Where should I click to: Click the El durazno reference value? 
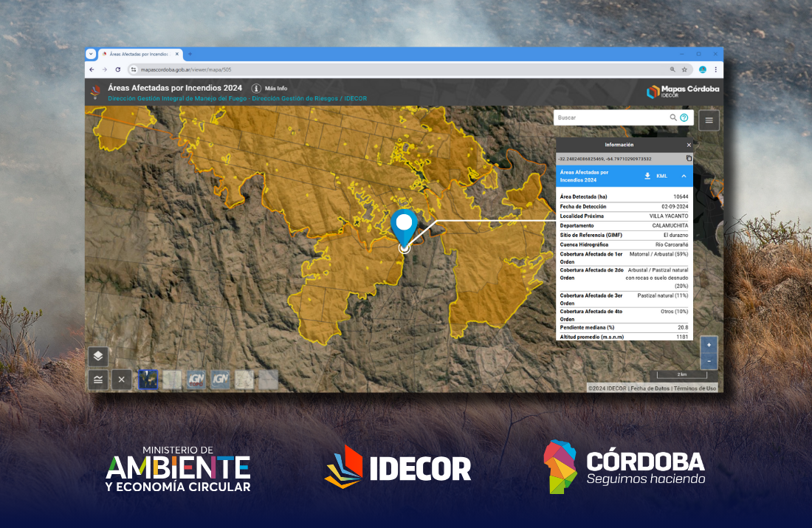click(675, 236)
